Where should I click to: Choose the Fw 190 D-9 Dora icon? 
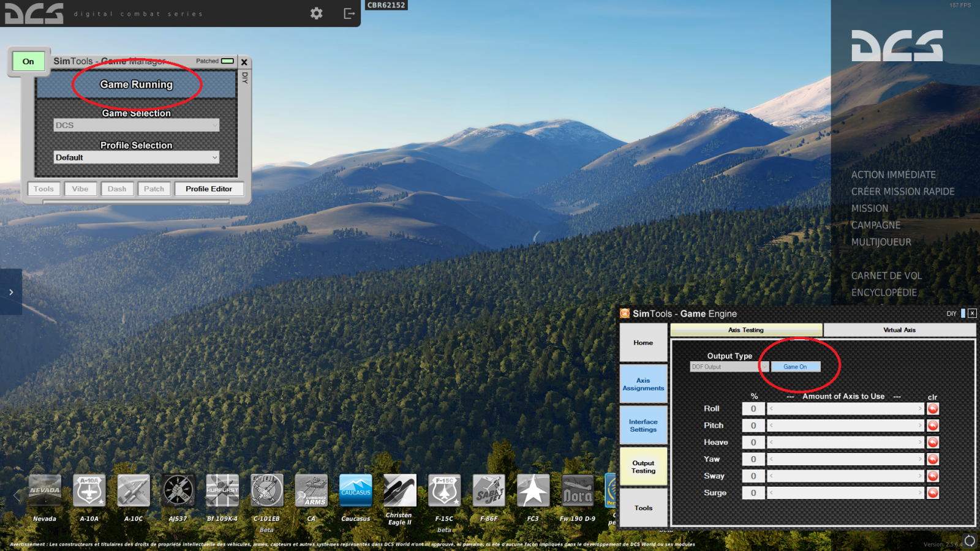578,490
